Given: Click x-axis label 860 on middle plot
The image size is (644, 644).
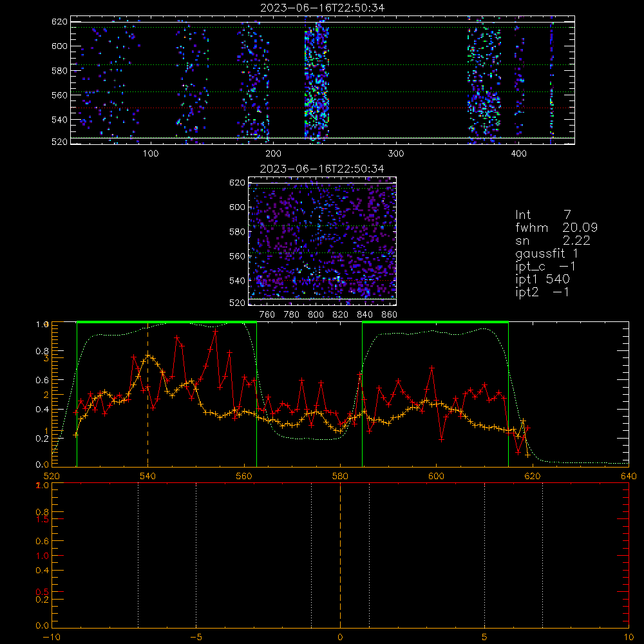Looking at the screenshot, I should (x=390, y=315).
